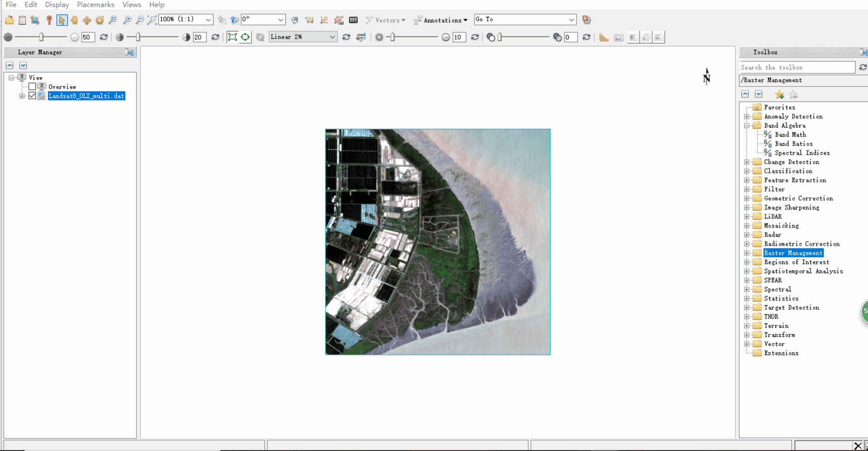Viewport: 868px width, 451px height.
Task: Open the rotation angle dropdown
Action: (x=281, y=20)
